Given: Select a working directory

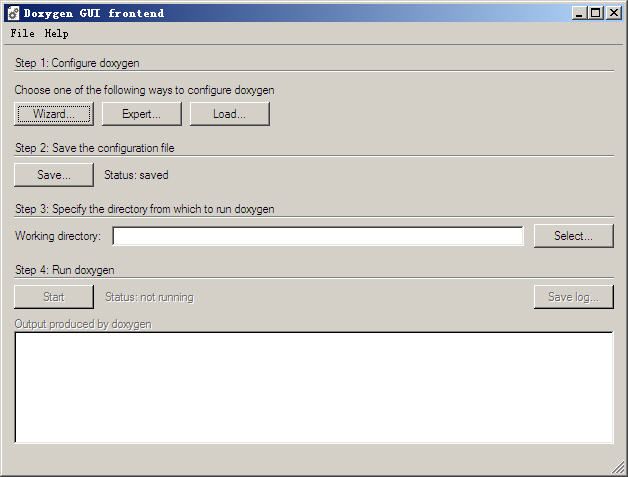Looking at the screenshot, I should coord(574,236).
